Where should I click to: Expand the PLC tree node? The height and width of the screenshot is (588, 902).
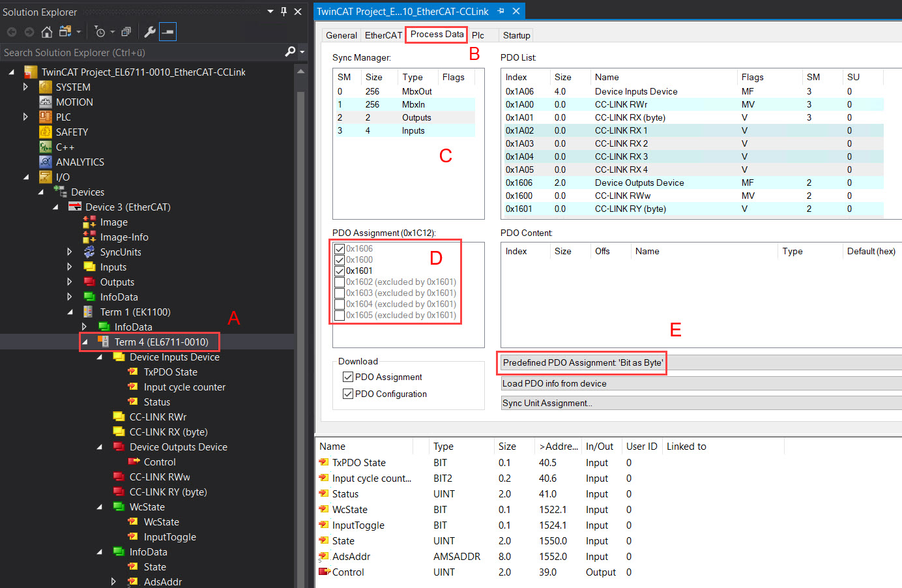tap(25, 117)
